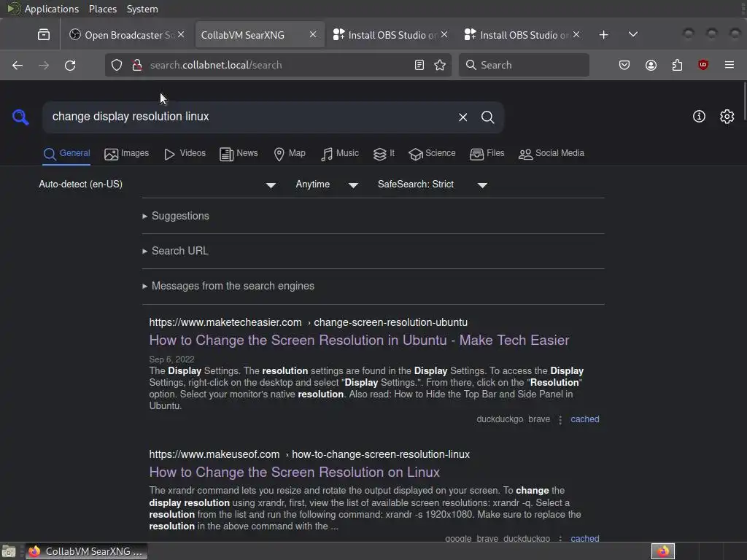The width and height of the screenshot is (747, 560).
Task: Select the Science search category
Action: 432,153
